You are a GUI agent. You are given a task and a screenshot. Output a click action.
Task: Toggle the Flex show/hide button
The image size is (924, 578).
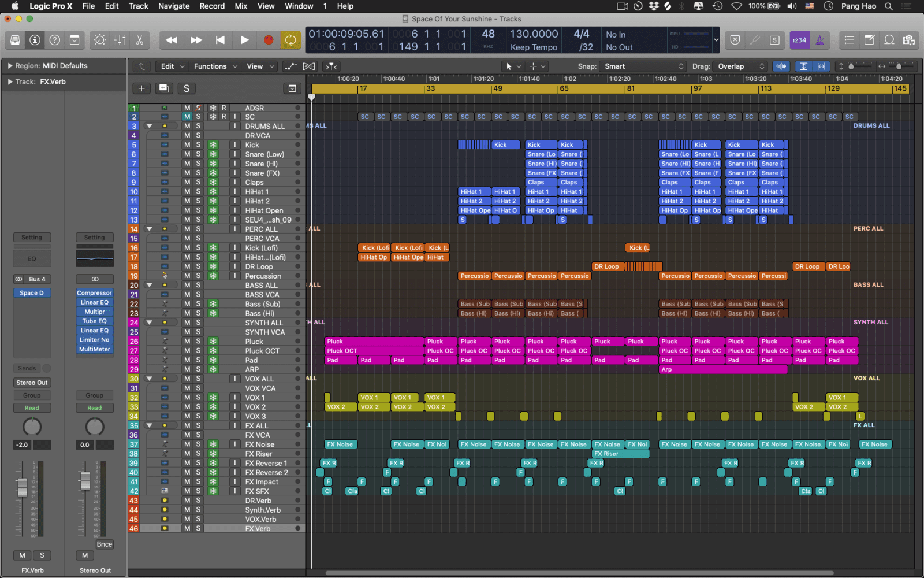tap(309, 66)
